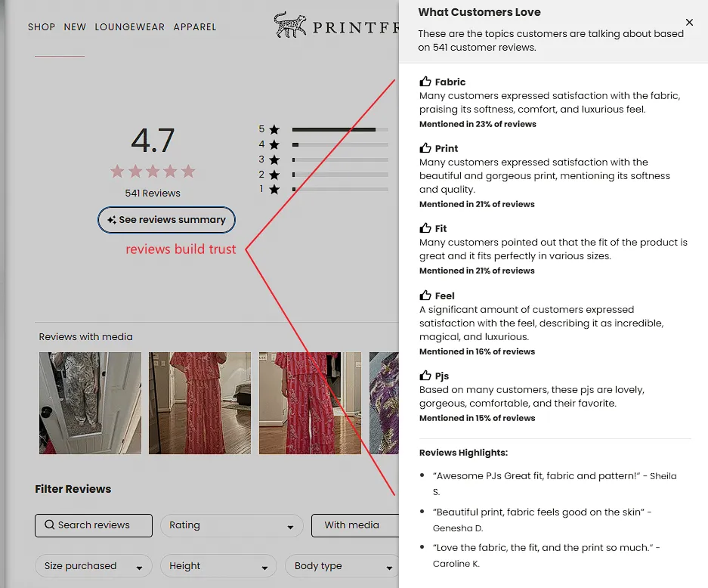Image resolution: width=708 pixels, height=588 pixels.
Task: Open the LOUNGEWEAR menu
Action: click(x=129, y=27)
